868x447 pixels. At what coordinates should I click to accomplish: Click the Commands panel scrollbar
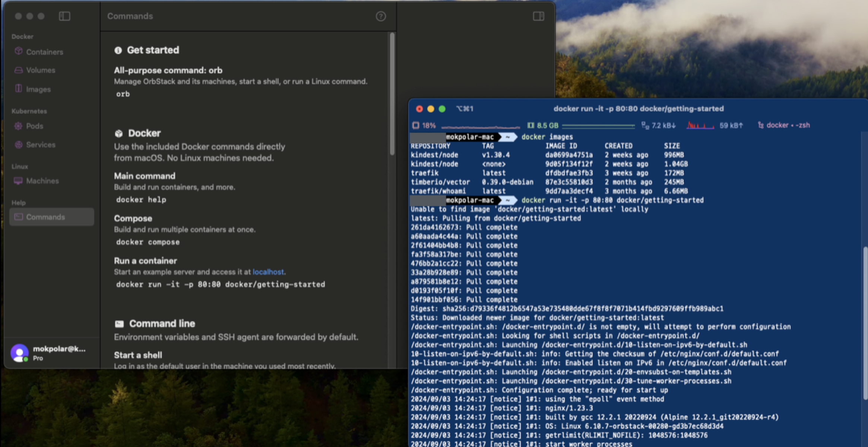coord(392,93)
